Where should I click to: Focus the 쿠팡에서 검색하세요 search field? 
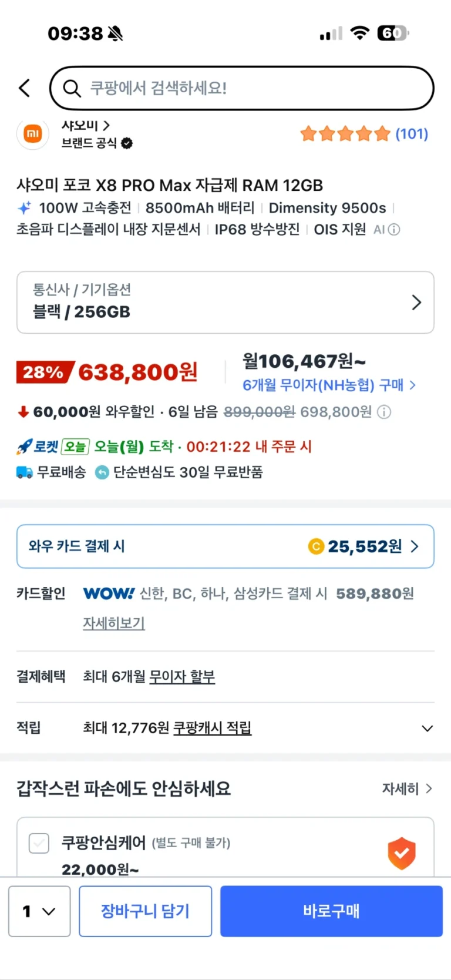click(242, 88)
